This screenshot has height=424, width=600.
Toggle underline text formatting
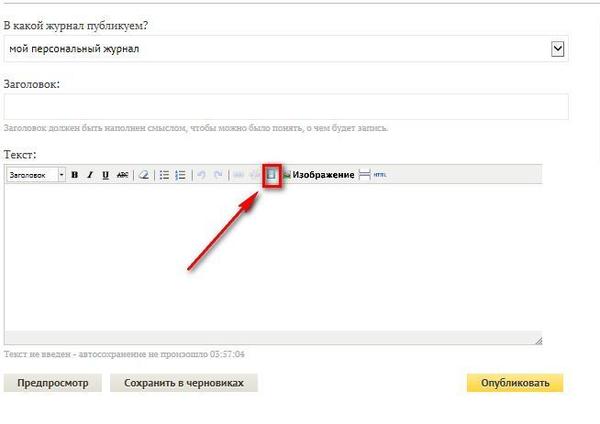(x=106, y=175)
